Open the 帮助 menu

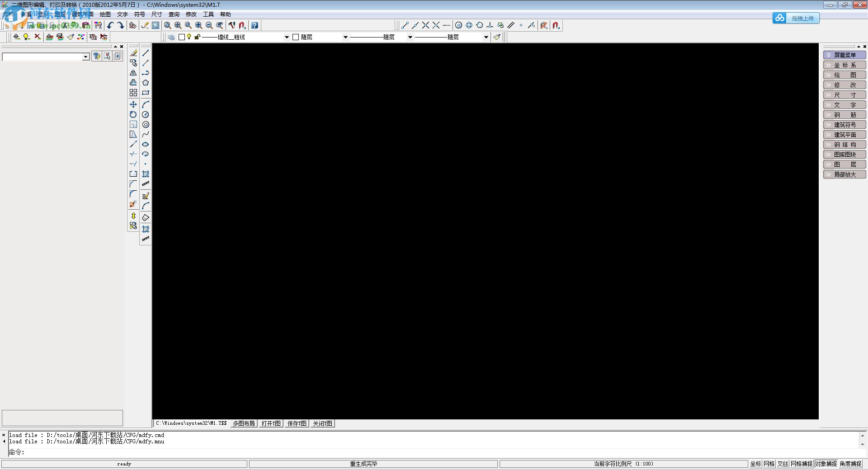[x=226, y=14]
